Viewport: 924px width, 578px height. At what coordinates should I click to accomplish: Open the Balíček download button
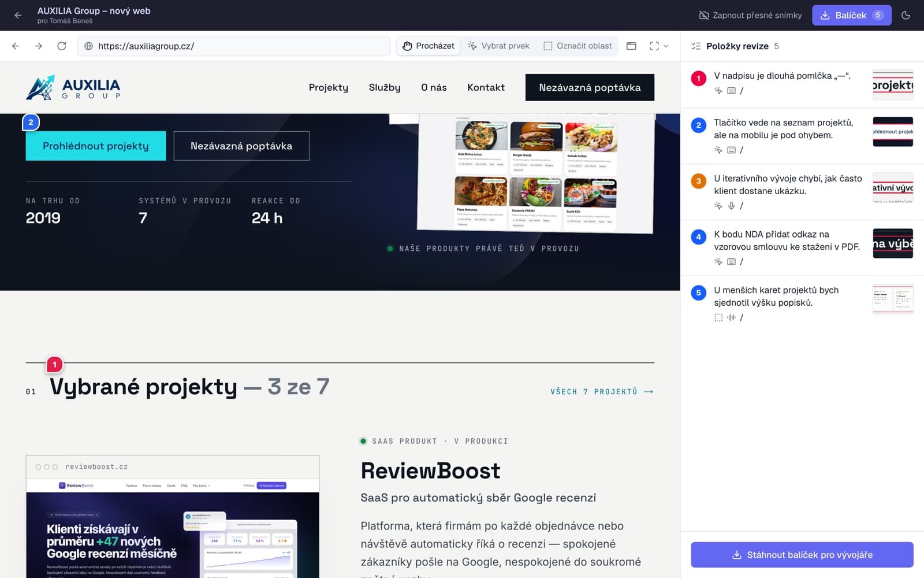pyautogui.click(x=851, y=16)
